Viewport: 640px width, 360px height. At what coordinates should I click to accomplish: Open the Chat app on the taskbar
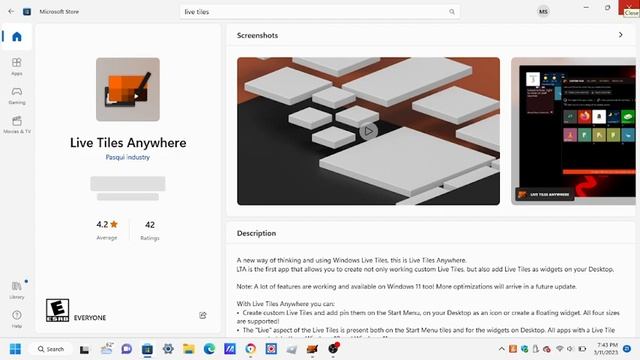[x=127, y=349]
